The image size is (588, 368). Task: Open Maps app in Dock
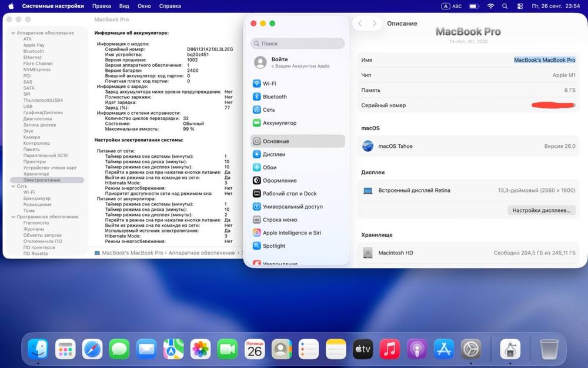(x=173, y=349)
